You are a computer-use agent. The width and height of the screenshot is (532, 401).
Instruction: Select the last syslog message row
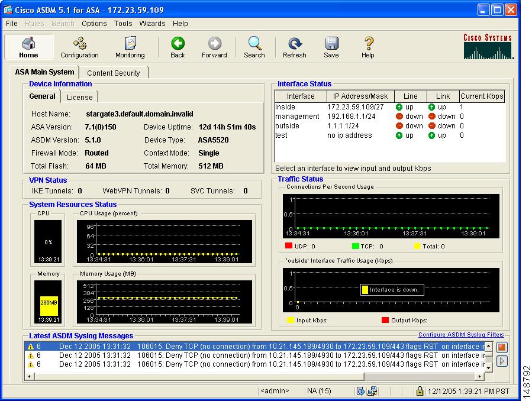point(254,364)
